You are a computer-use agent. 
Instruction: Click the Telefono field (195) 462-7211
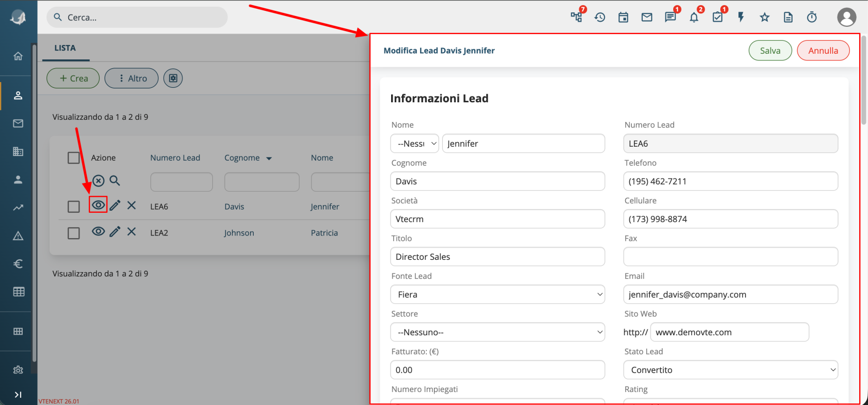(x=731, y=181)
